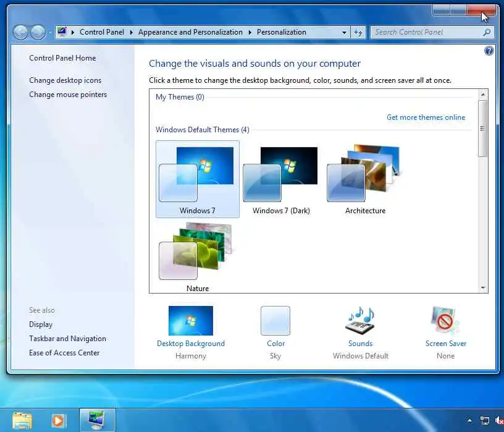This screenshot has height=432, width=504.
Task: Open Ease of Access Center link
Action: 64,353
